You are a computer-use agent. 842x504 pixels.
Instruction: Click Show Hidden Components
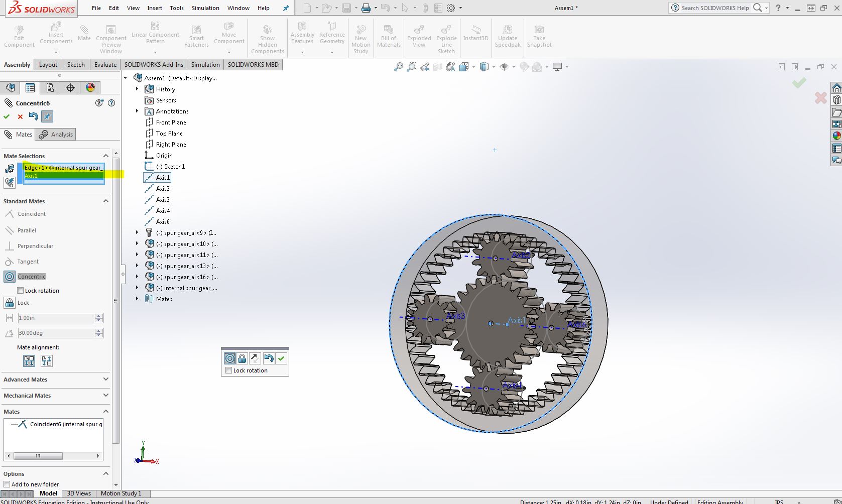point(268,39)
